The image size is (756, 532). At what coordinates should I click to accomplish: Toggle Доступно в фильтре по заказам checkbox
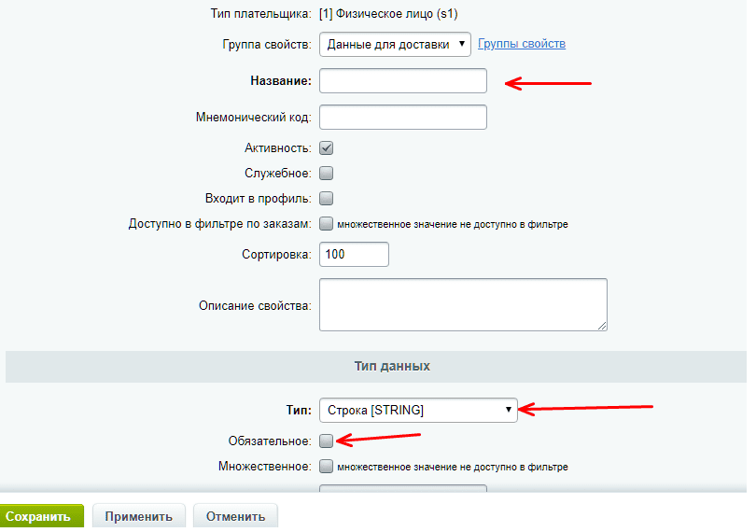327,224
